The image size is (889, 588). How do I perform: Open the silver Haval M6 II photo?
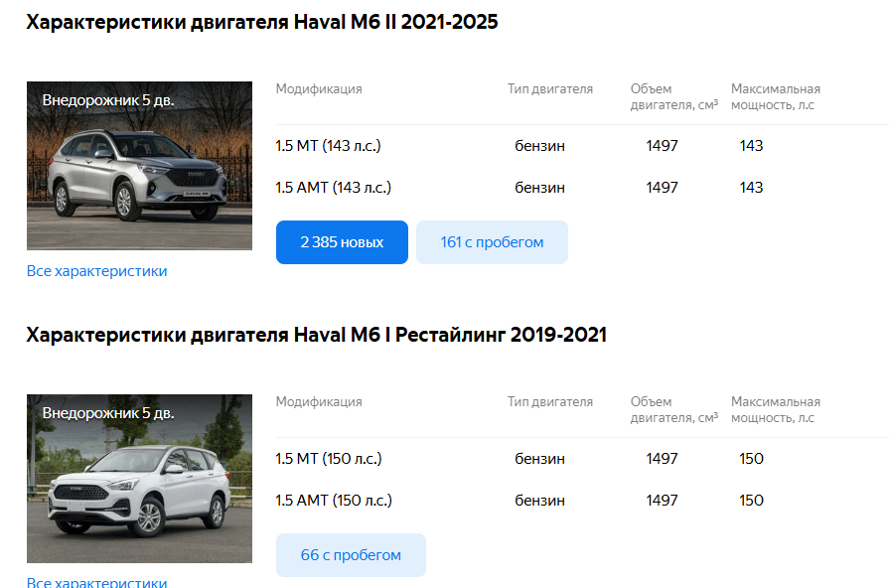[139, 166]
